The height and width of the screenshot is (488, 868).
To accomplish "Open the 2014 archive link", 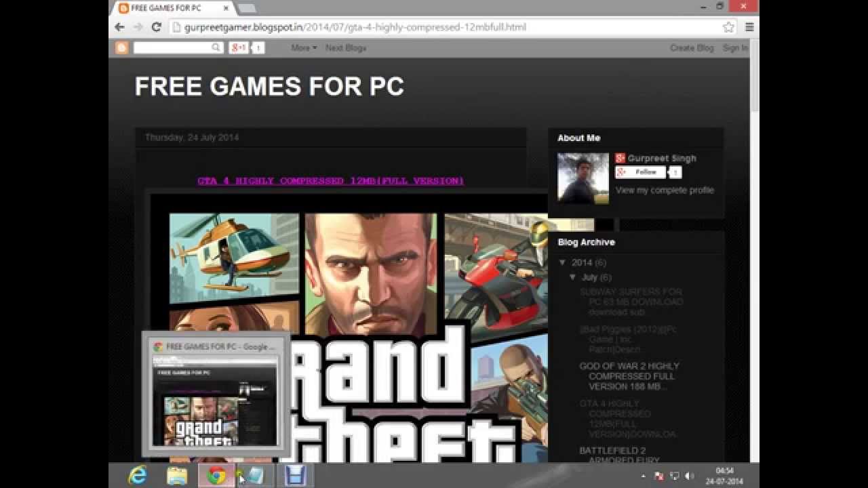I will [x=582, y=263].
